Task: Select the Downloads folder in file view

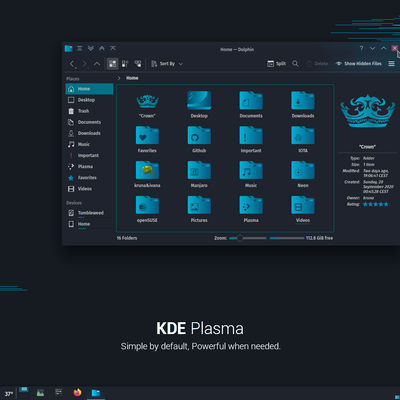Action: [x=303, y=100]
